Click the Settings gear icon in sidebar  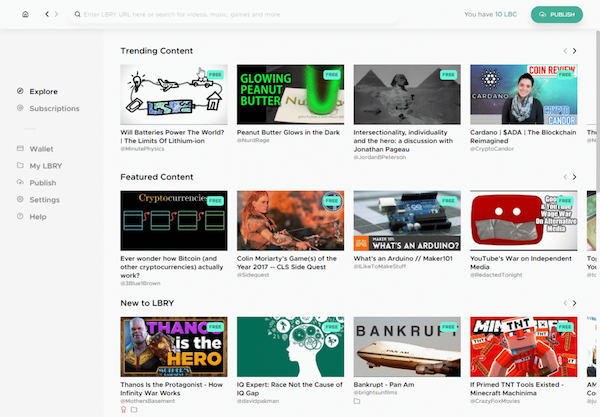pyautogui.click(x=20, y=200)
